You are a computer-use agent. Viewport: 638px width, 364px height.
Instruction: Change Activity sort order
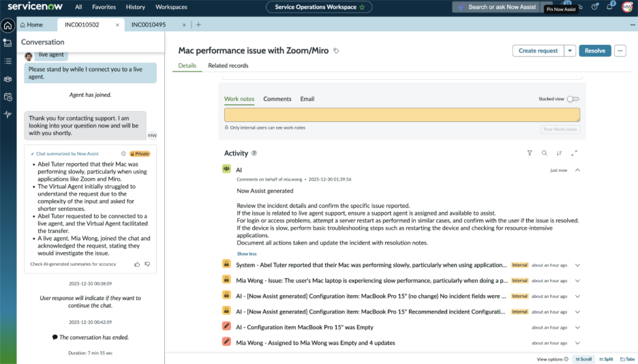(x=559, y=153)
